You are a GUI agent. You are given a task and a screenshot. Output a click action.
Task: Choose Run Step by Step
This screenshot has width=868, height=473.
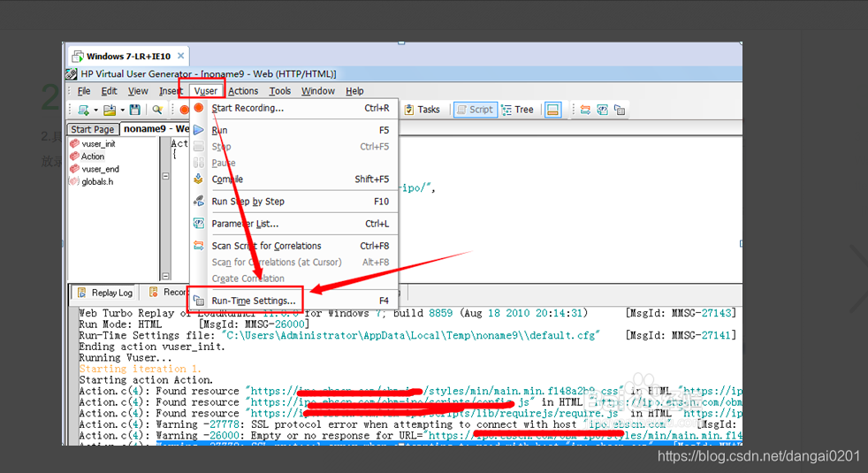[x=294, y=202]
